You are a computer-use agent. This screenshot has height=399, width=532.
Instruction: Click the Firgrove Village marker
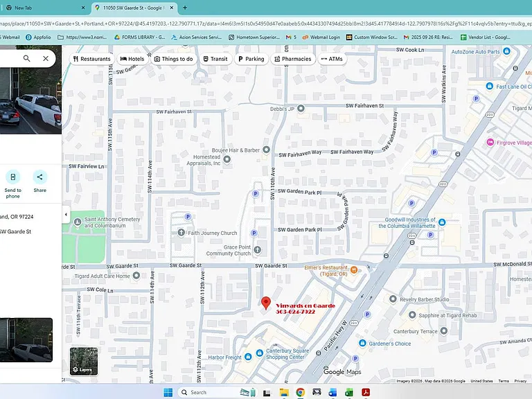pos(490,142)
